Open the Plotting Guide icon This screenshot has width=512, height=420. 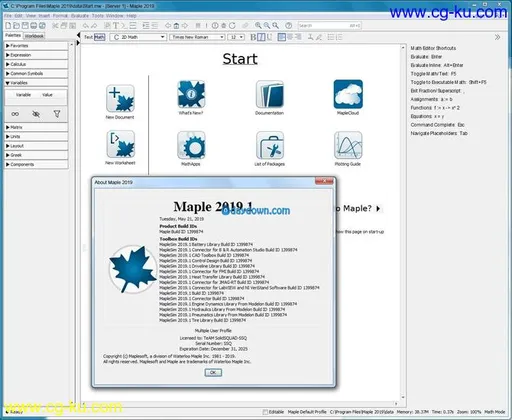[348, 145]
